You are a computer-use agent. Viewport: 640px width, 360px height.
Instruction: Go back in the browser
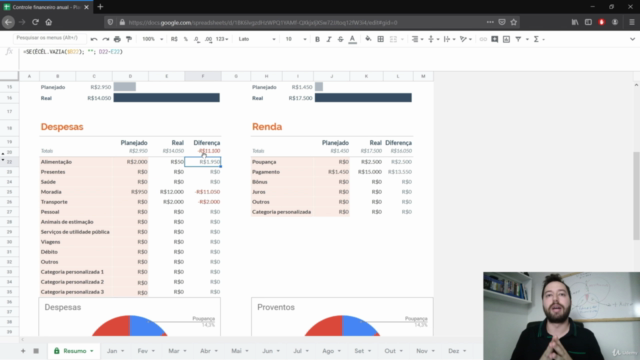tap(8, 22)
